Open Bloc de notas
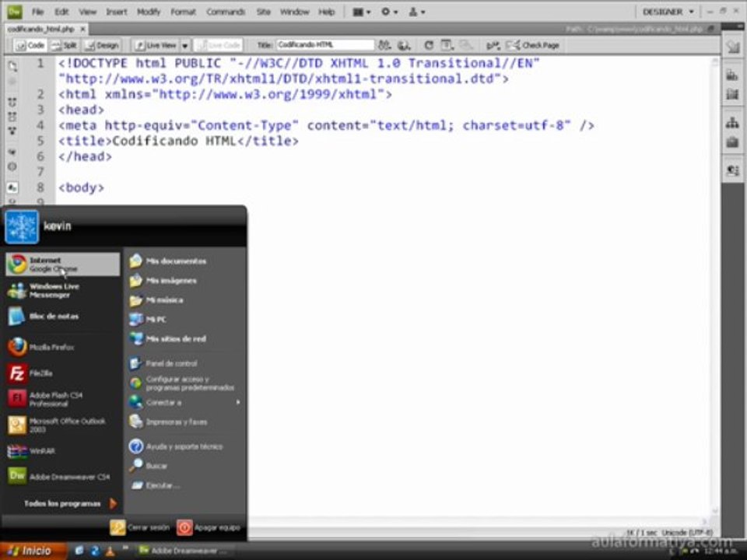Screen dimensions: 747x560 (x=62, y=317)
